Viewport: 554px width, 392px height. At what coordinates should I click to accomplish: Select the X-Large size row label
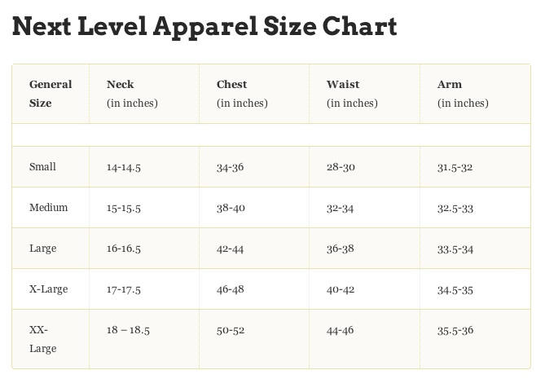click(x=48, y=289)
